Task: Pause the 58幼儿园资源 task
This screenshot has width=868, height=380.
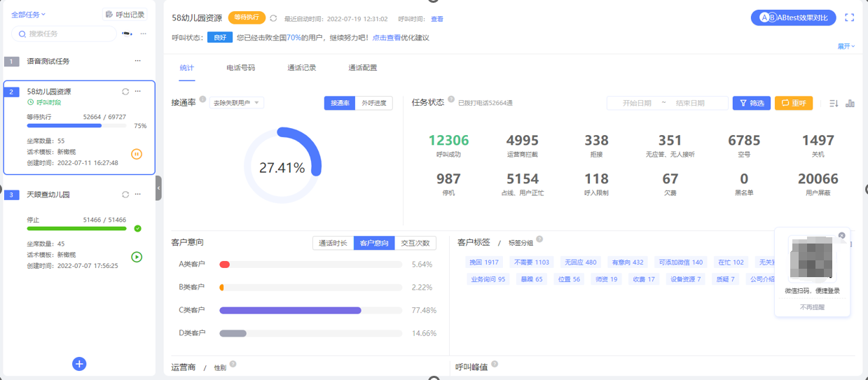Action: pyautogui.click(x=137, y=154)
